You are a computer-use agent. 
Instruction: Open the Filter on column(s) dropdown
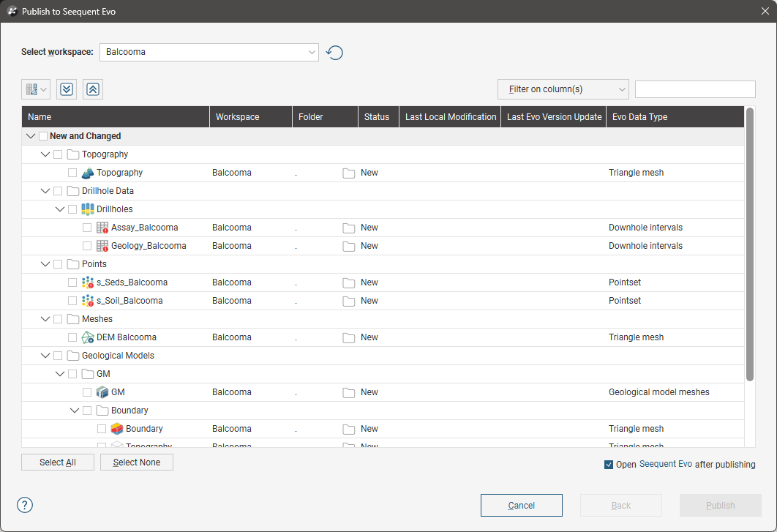[x=563, y=89]
